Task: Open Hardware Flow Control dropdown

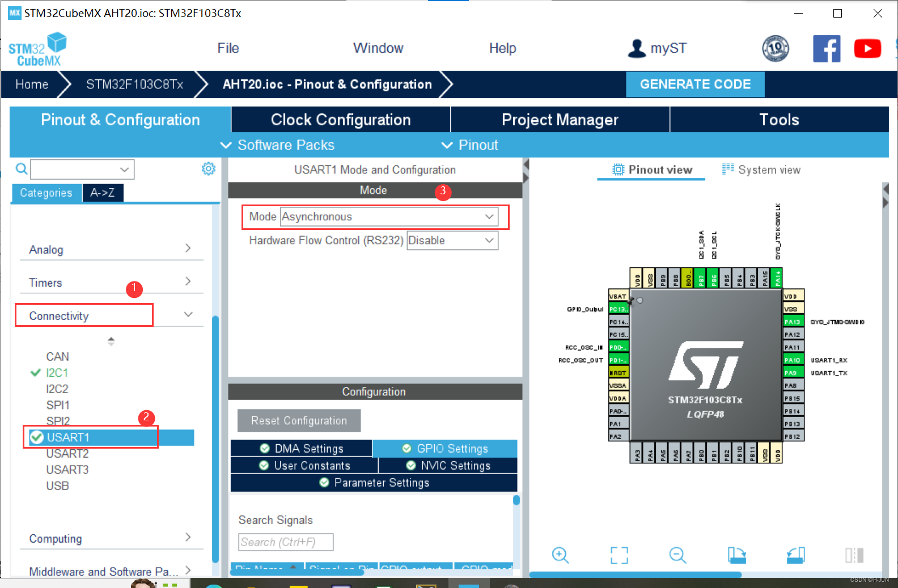Action: [452, 240]
